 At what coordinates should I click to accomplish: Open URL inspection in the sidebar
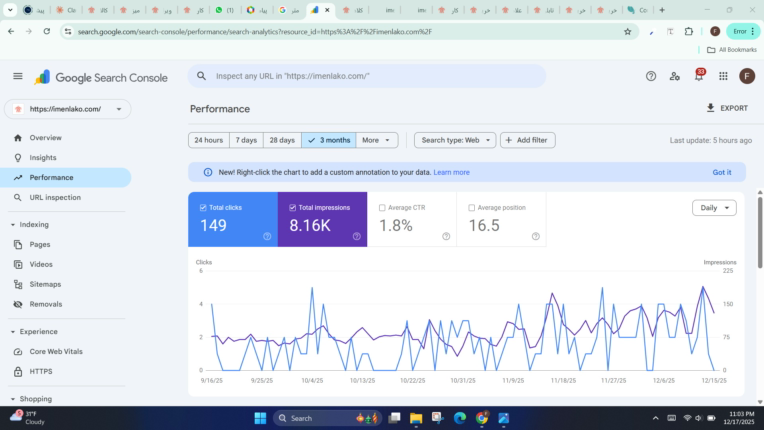[65, 198]
